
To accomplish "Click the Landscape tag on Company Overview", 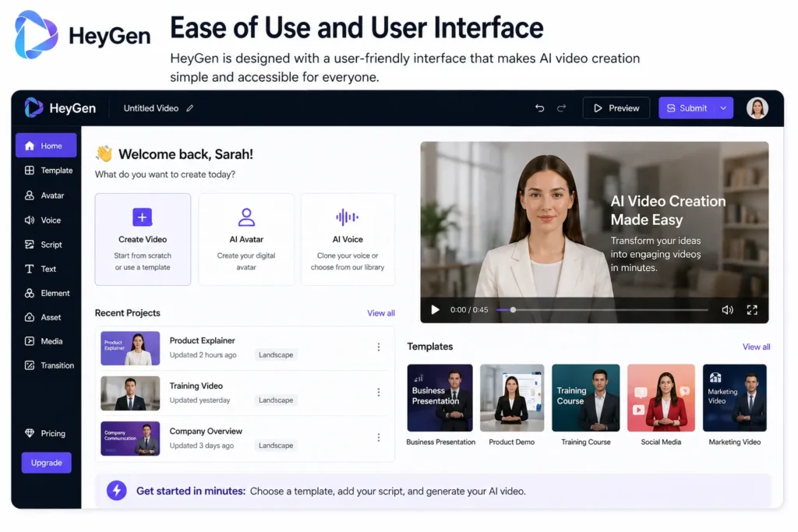I will (x=276, y=446).
